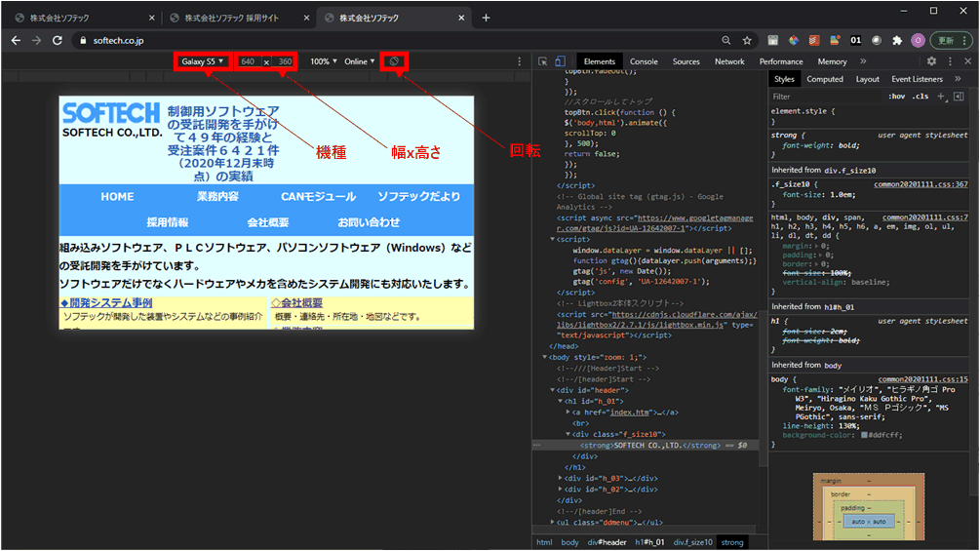Open DevTools customize three-dot menu
Screen dimensions: 980x551
950,61
